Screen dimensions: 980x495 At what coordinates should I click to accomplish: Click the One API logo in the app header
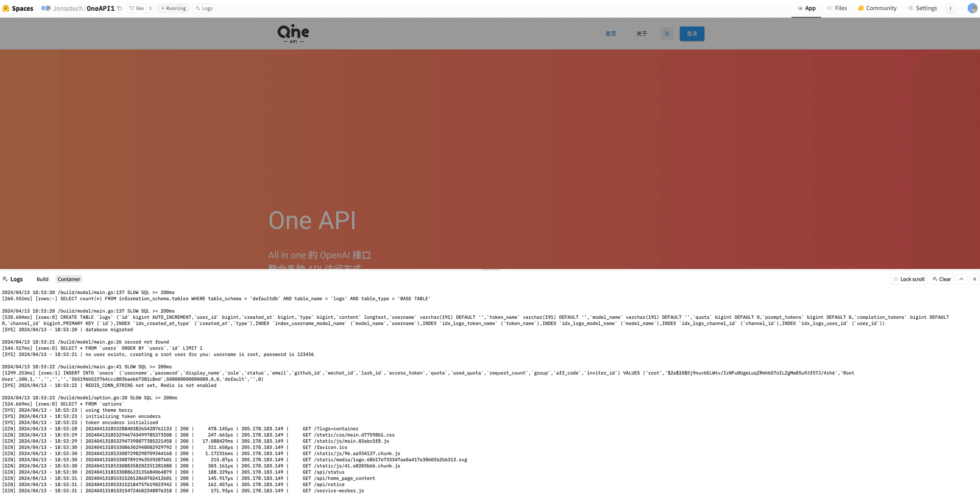point(293,34)
